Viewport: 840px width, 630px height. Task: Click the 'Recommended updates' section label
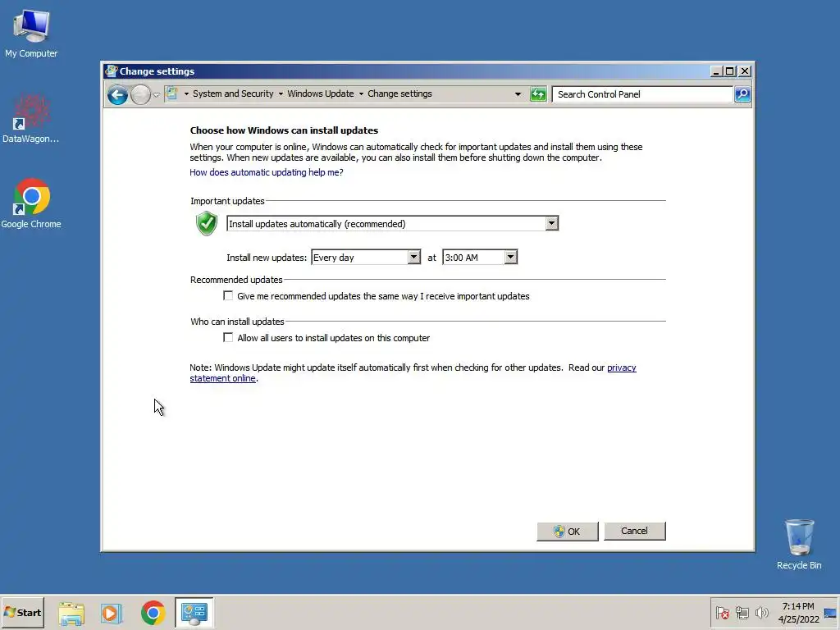[236, 280]
